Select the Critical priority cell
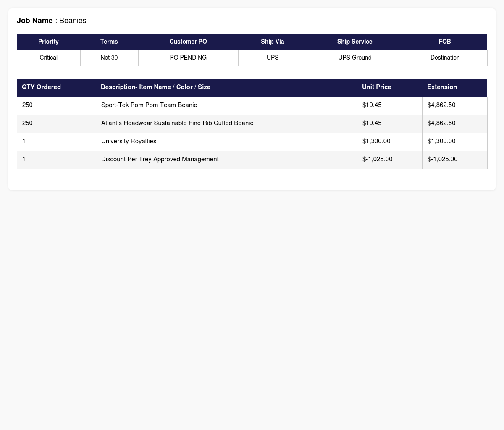The width and height of the screenshot is (504, 430). tap(48, 58)
